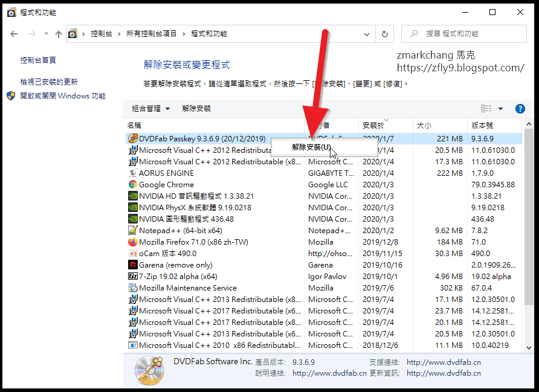Expand the address bar history dropdown
The width and height of the screenshot is (539, 392).
[x=367, y=34]
